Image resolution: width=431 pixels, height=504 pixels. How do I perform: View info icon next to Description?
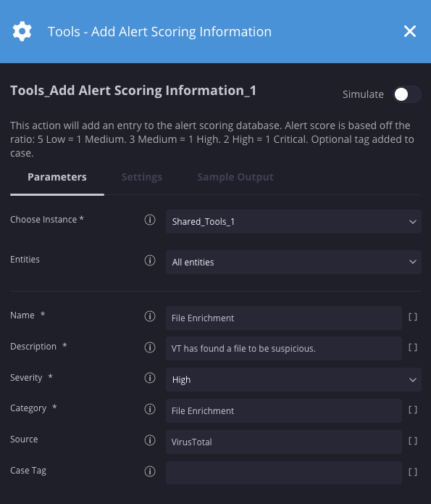[150, 347]
